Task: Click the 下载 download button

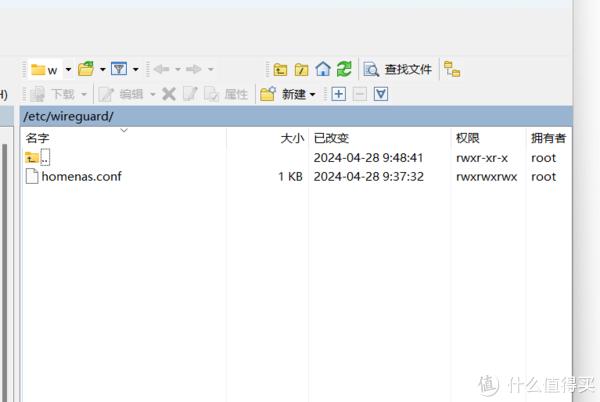Action: click(x=52, y=94)
